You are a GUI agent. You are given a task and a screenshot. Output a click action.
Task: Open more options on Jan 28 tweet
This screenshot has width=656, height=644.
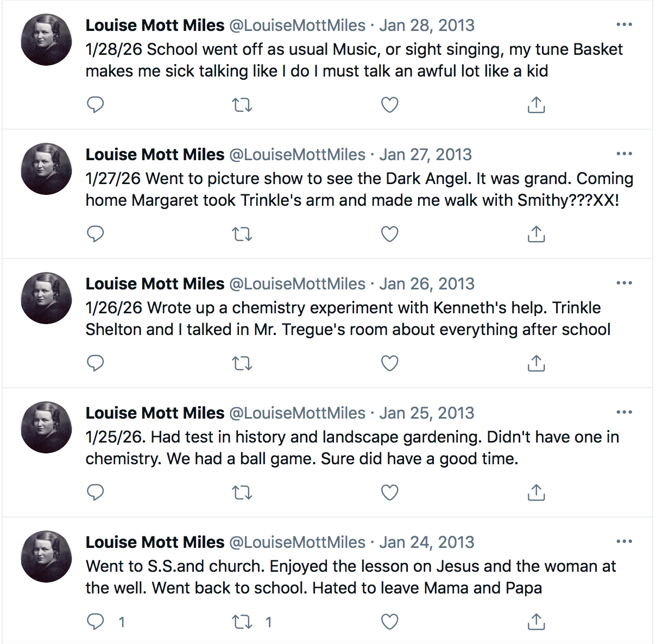(x=624, y=25)
